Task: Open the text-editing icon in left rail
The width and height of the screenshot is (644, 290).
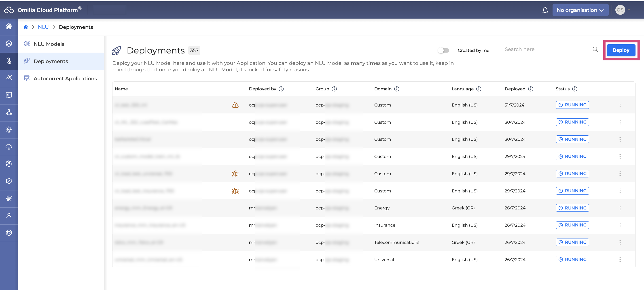Action: click(x=9, y=78)
